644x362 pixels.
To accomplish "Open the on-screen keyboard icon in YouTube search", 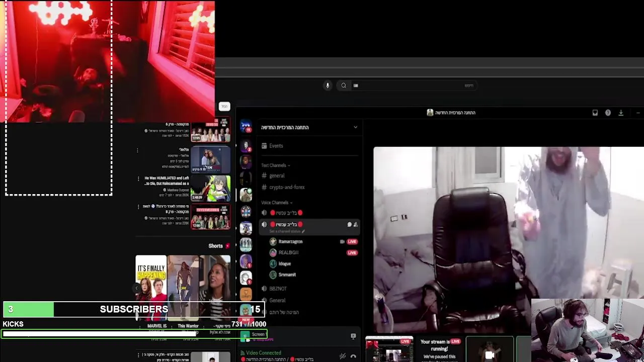I will (356, 85).
